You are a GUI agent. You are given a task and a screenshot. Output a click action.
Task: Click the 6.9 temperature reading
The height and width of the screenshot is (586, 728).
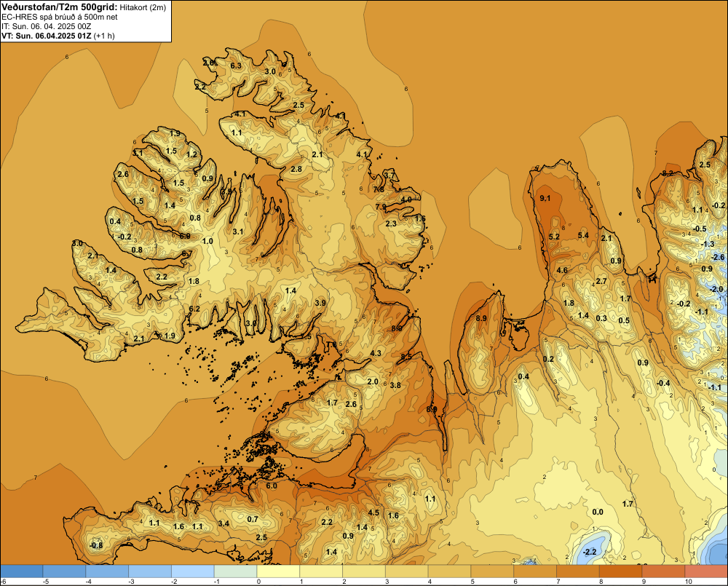185,236
